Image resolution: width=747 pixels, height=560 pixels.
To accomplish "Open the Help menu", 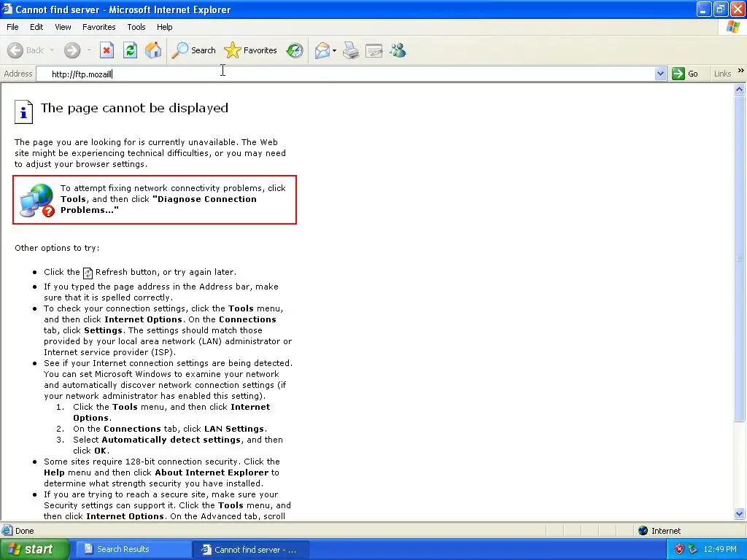I will point(164,27).
